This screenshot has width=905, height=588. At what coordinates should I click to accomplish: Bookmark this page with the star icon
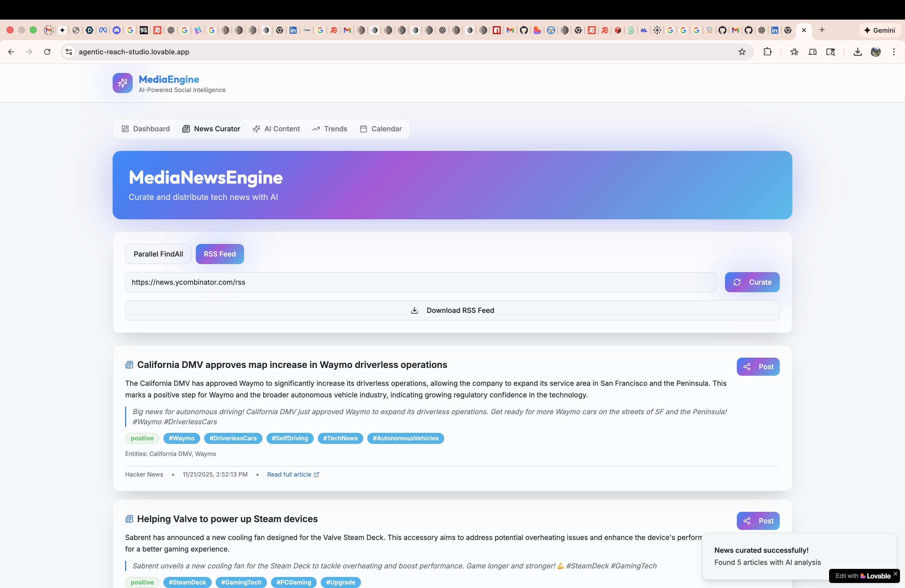click(x=742, y=52)
